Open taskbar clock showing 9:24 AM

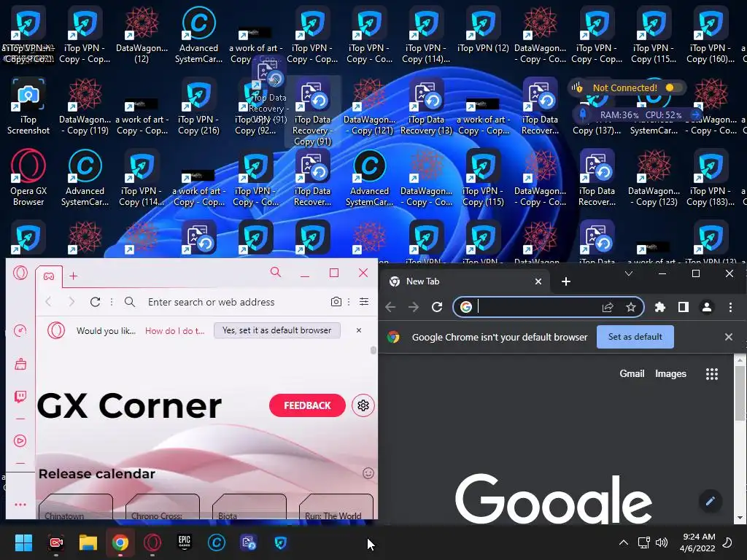697,542
